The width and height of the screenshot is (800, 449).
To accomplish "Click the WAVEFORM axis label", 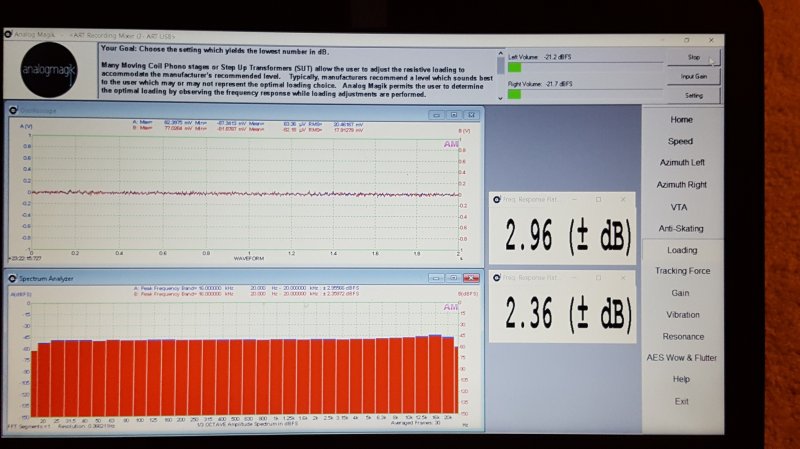I will tap(249, 259).
